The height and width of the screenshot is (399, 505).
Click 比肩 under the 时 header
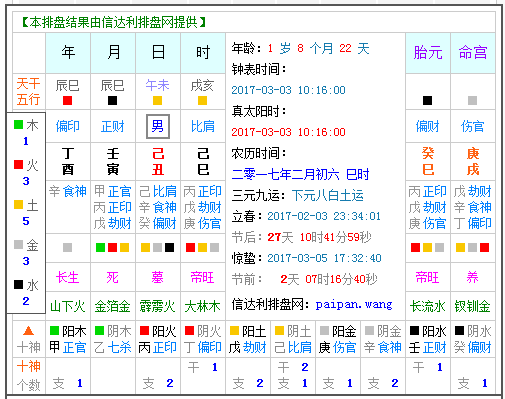coord(203,126)
